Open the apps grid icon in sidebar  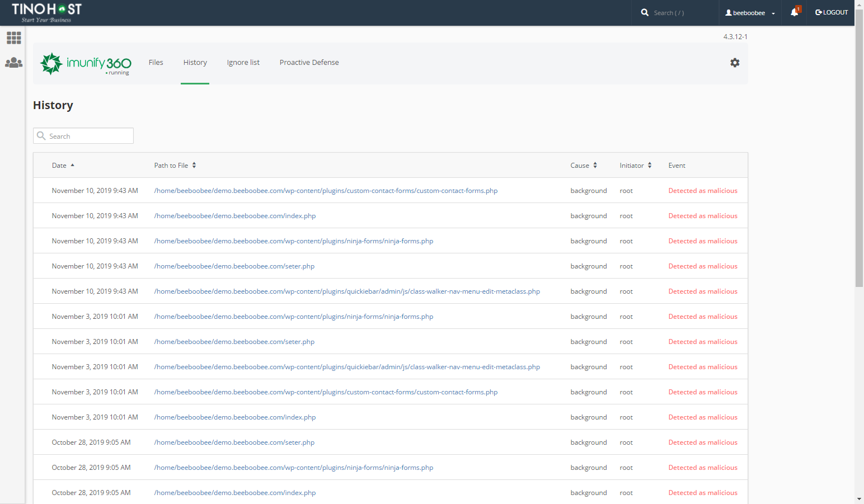click(14, 37)
